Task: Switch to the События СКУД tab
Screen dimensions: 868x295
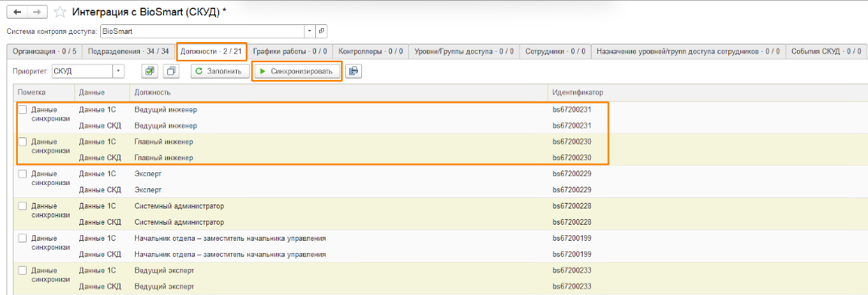Action: (827, 52)
